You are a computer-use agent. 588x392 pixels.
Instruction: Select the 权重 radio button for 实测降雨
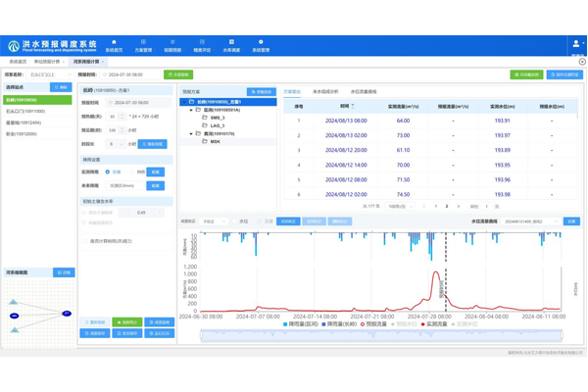tap(108, 171)
